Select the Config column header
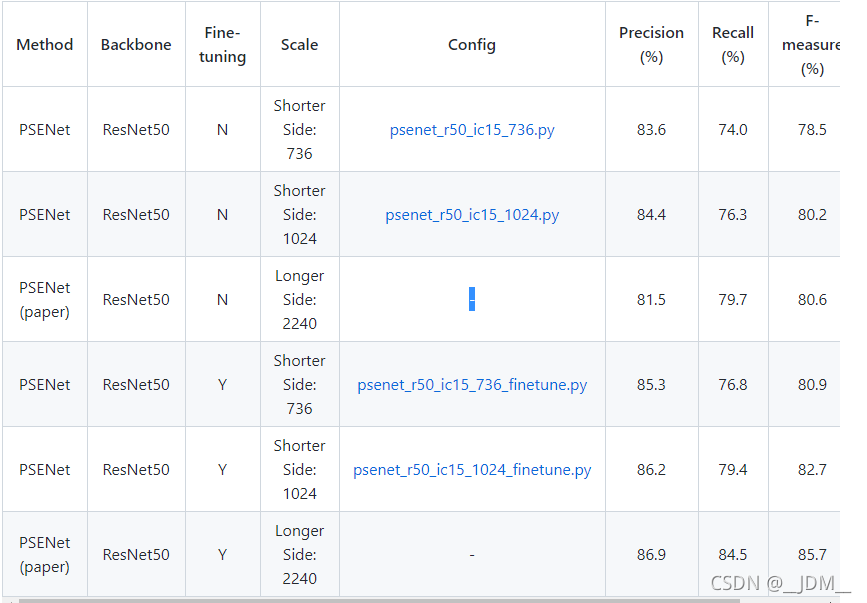The height and width of the screenshot is (603, 867). (x=472, y=45)
